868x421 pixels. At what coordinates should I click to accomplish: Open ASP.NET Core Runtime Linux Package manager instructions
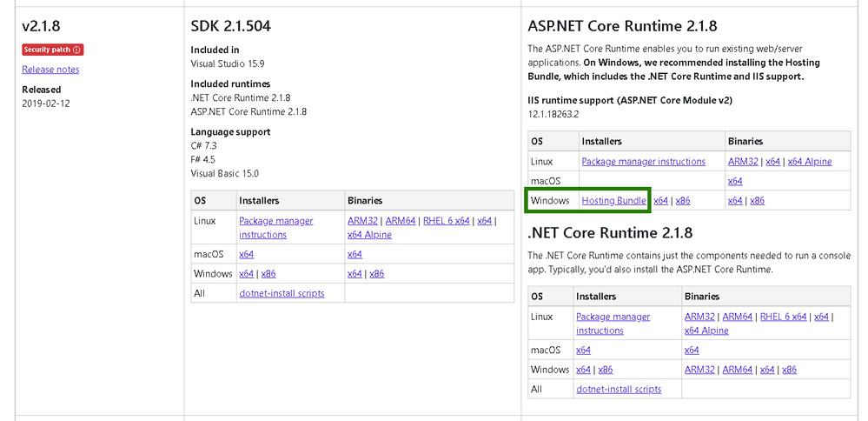pyautogui.click(x=643, y=162)
